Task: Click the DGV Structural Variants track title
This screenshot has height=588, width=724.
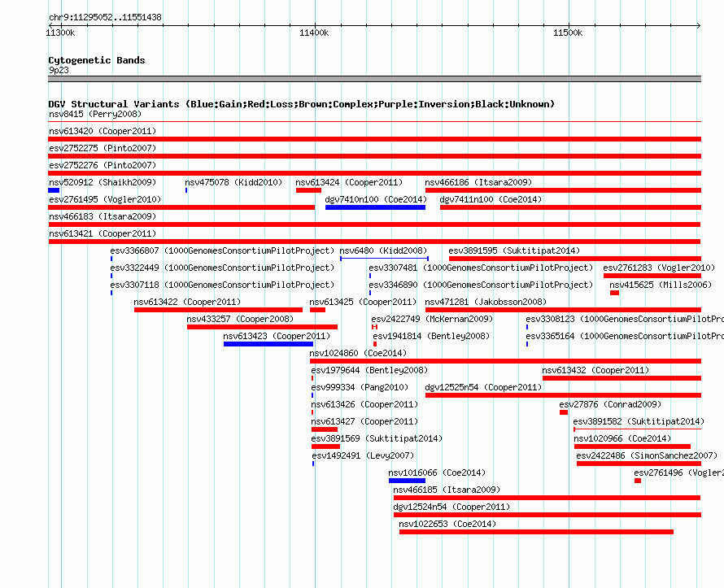Action: (301, 104)
